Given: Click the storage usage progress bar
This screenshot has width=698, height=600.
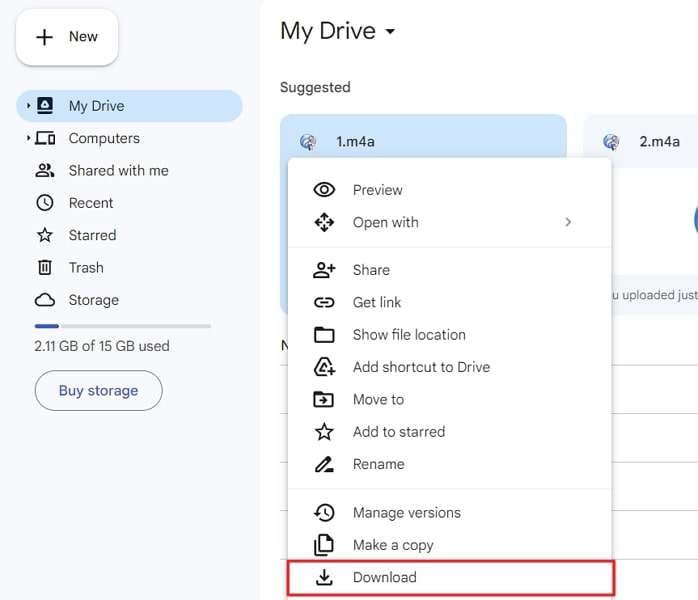Looking at the screenshot, I should tap(122, 326).
